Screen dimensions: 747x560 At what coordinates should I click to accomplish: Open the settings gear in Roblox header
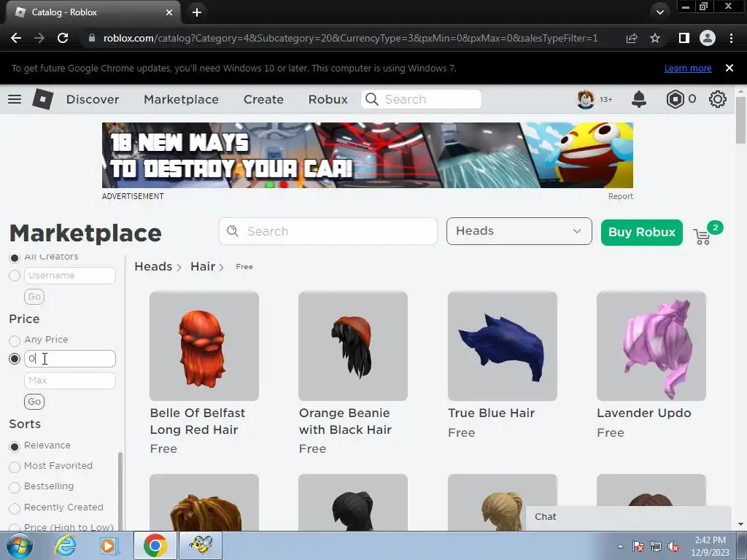718,99
